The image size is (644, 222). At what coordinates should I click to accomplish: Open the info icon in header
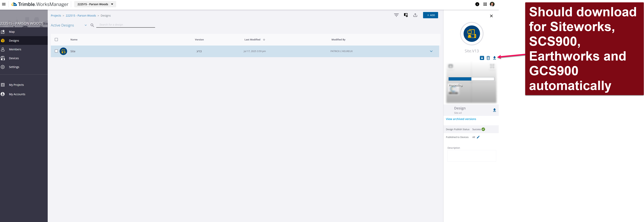477,4
